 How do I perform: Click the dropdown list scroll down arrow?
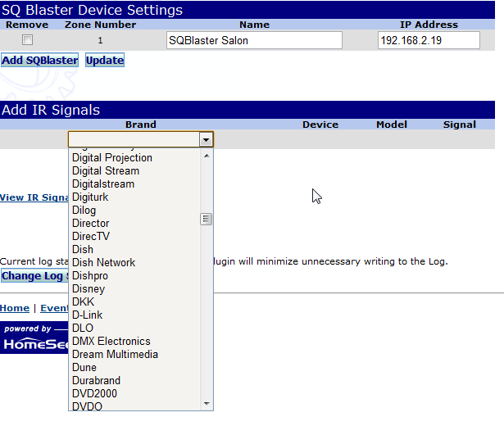(207, 404)
